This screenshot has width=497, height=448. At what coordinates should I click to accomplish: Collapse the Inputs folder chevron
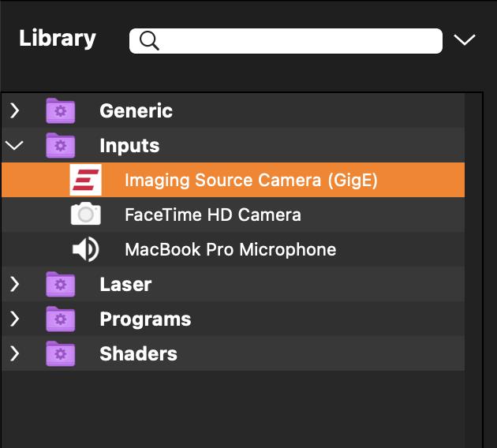point(14,145)
